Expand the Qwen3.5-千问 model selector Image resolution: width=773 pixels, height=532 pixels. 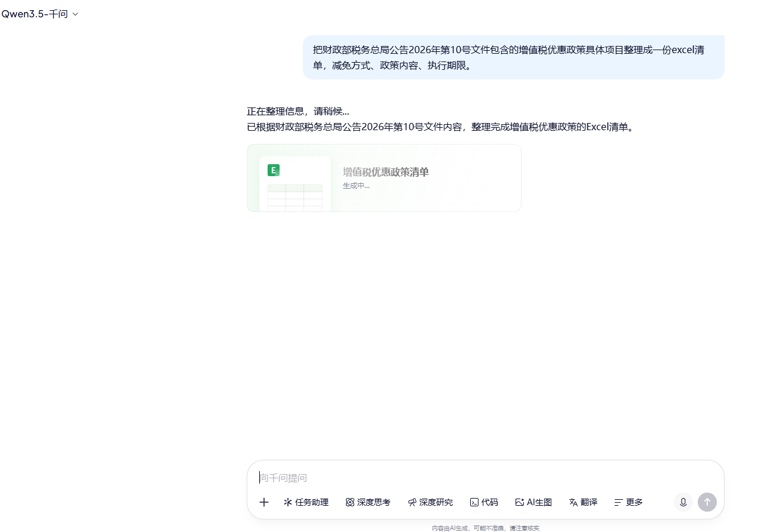pos(41,13)
